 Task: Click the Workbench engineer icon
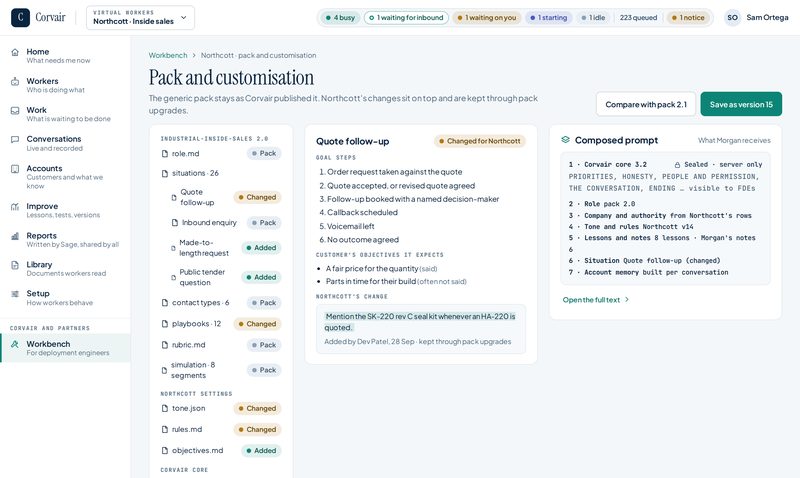pyautogui.click(x=15, y=344)
